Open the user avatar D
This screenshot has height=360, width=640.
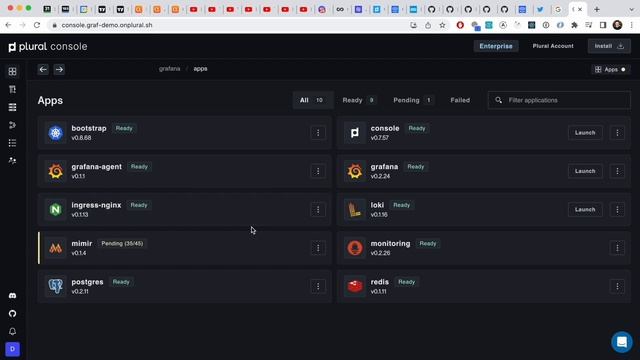[x=12, y=349]
